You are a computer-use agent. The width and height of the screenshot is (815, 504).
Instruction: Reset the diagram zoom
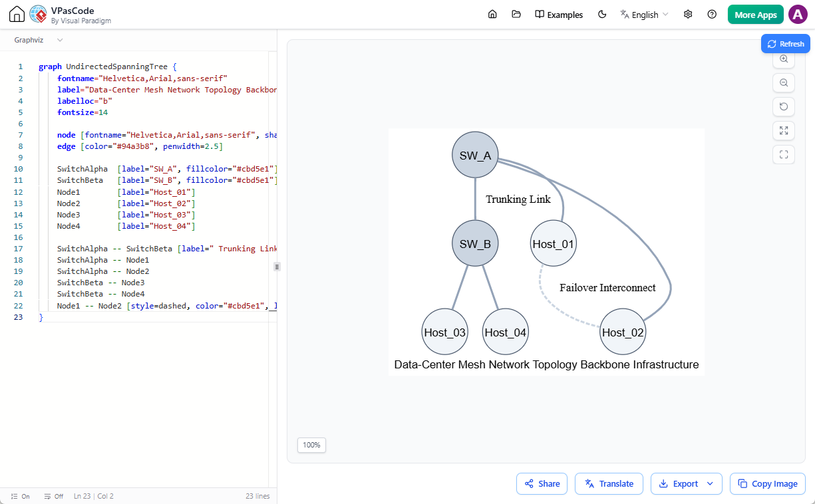coord(784,107)
